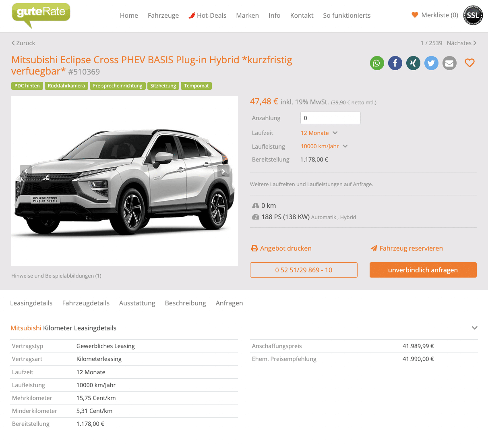Switch to Ausstattung tab
The image size is (488, 448).
point(137,303)
